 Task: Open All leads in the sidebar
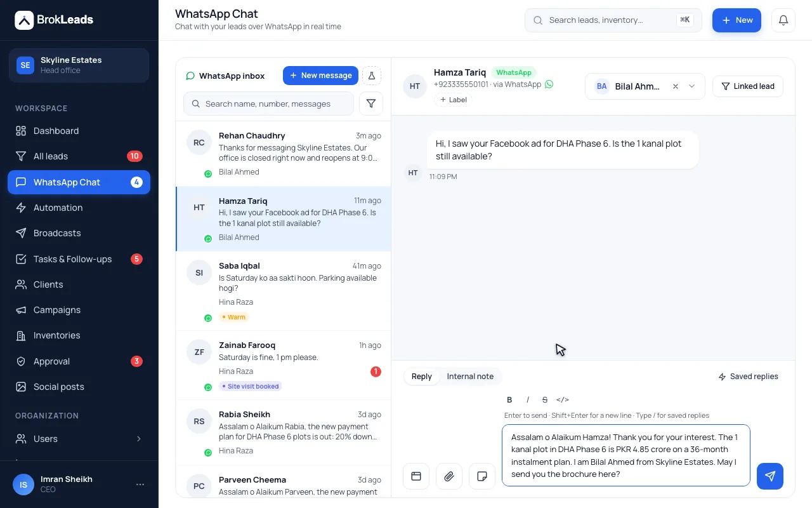pyautogui.click(x=79, y=156)
